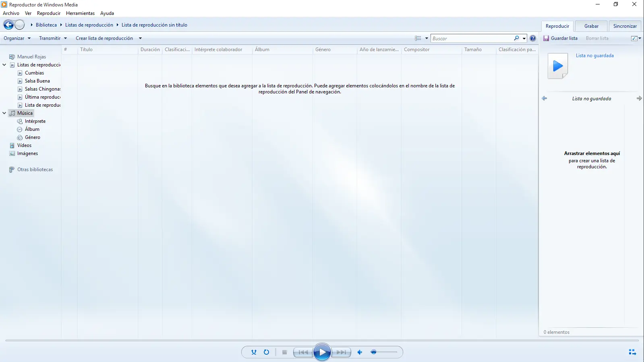644x362 pixels.
Task: Stop playback with the stop button
Action: 284,352
